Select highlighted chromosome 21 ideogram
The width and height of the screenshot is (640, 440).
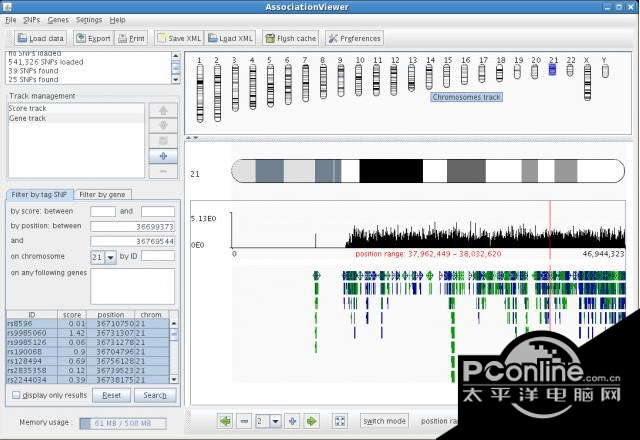[552, 70]
